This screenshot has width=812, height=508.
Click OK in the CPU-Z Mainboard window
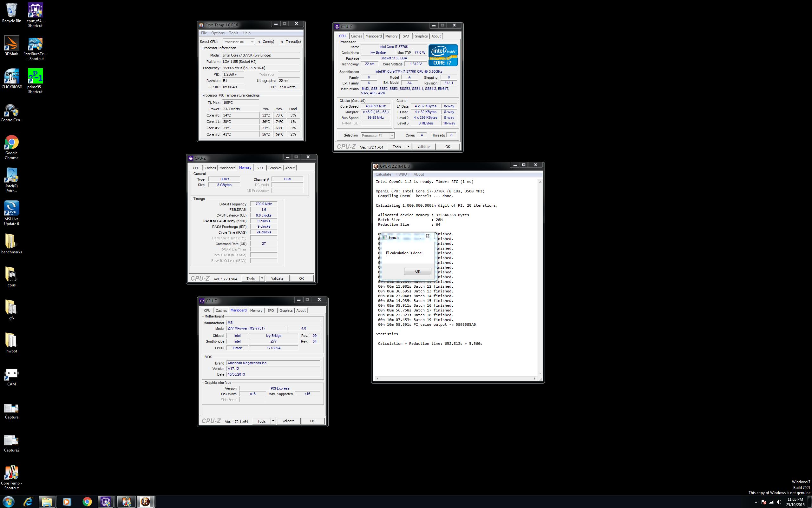(x=312, y=421)
